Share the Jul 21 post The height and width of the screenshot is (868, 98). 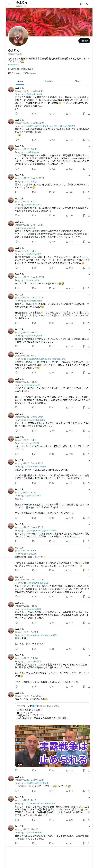(89, 215)
